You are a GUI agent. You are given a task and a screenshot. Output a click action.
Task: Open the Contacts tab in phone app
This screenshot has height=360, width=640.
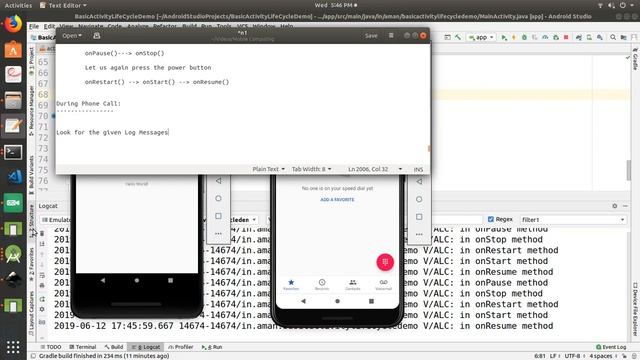click(353, 284)
